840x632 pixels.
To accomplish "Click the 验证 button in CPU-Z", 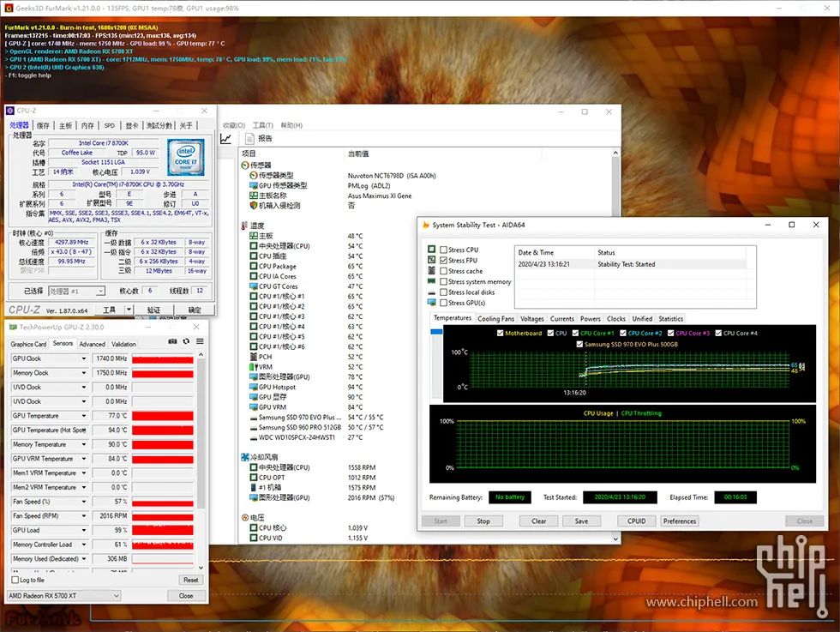I will click(x=153, y=310).
